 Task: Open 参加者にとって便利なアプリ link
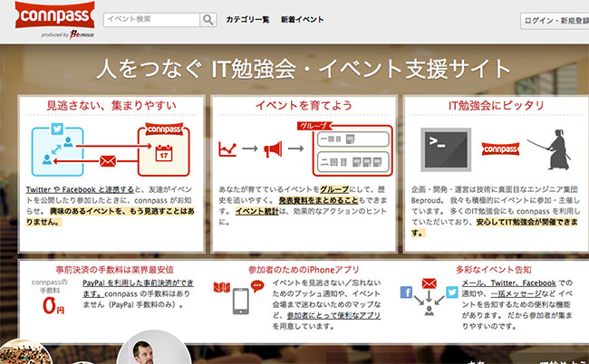pos(333,316)
